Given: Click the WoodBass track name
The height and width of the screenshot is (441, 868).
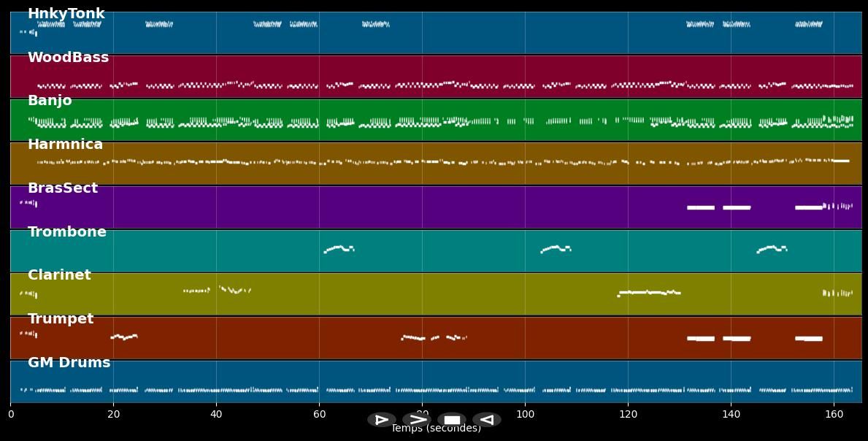Looking at the screenshot, I should 68,58.
